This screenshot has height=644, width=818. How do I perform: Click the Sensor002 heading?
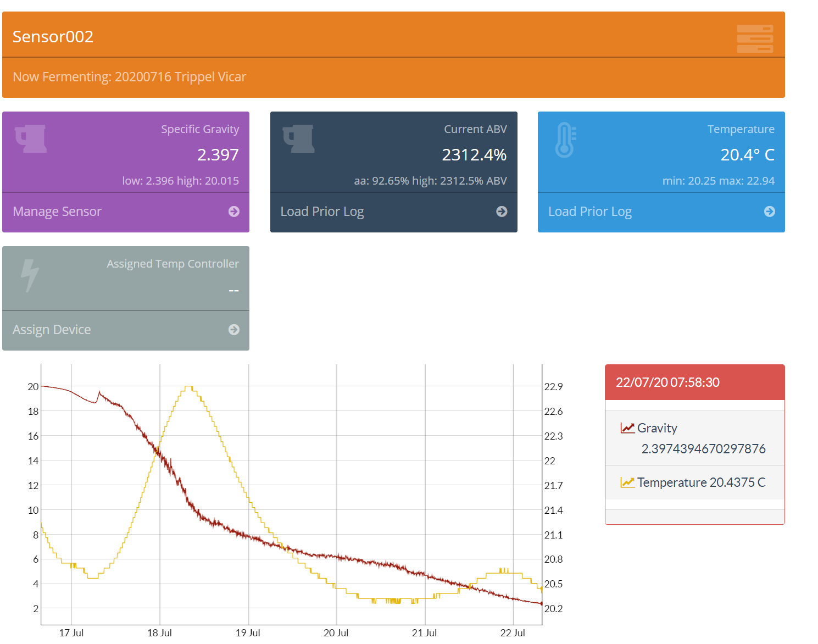(x=53, y=36)
